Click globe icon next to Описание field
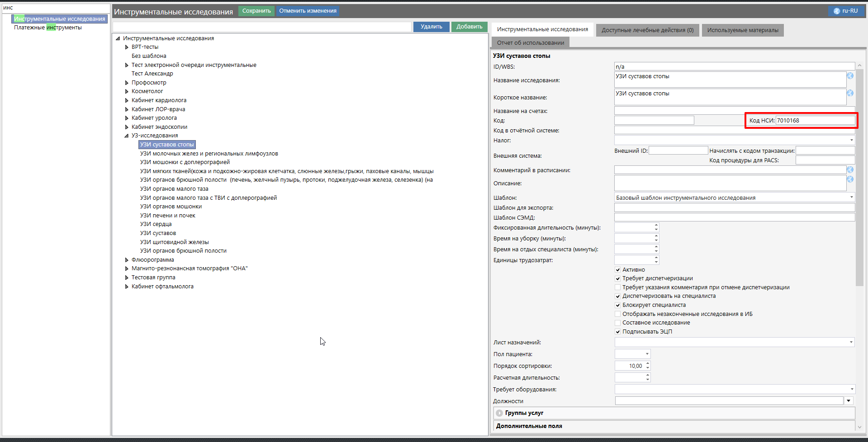Image resolution: width=868 pixels, height=442 pixels. (x=850, y=179)
